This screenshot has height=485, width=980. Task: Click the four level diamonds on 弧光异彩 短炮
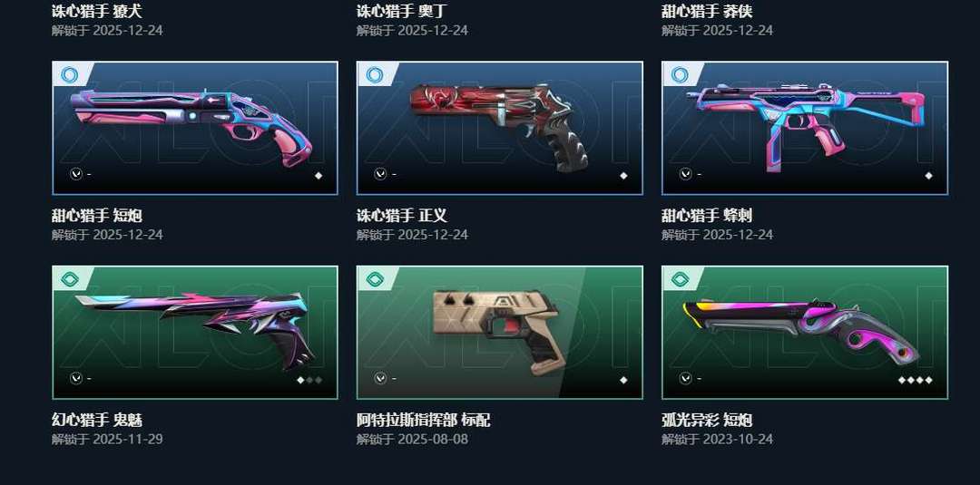(x=915, y=380)
